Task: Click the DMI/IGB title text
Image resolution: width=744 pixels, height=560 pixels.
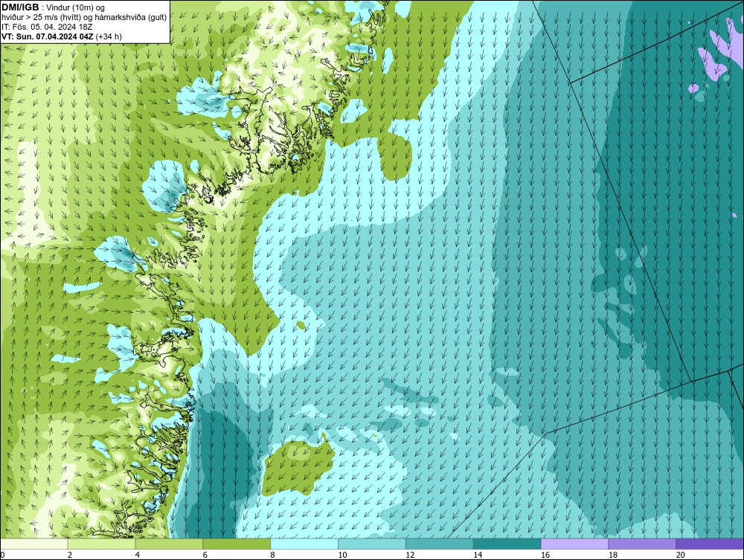Action: 20,7
